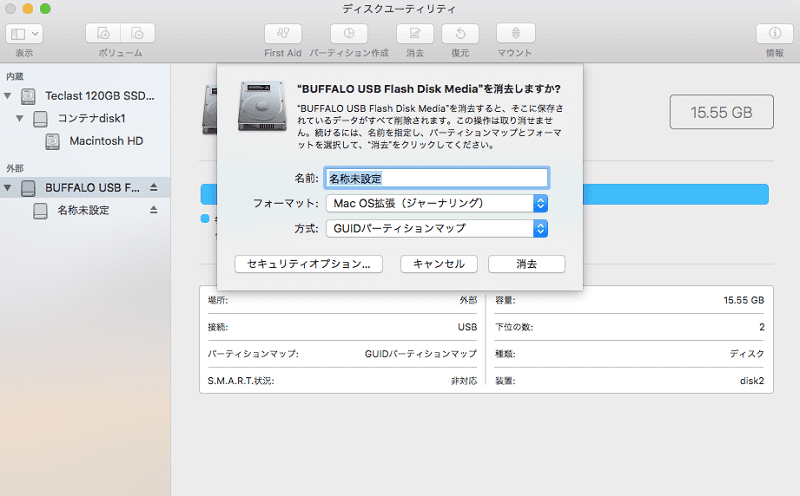Click the GUIDパーティションマップ value in info table

[421, 354]
